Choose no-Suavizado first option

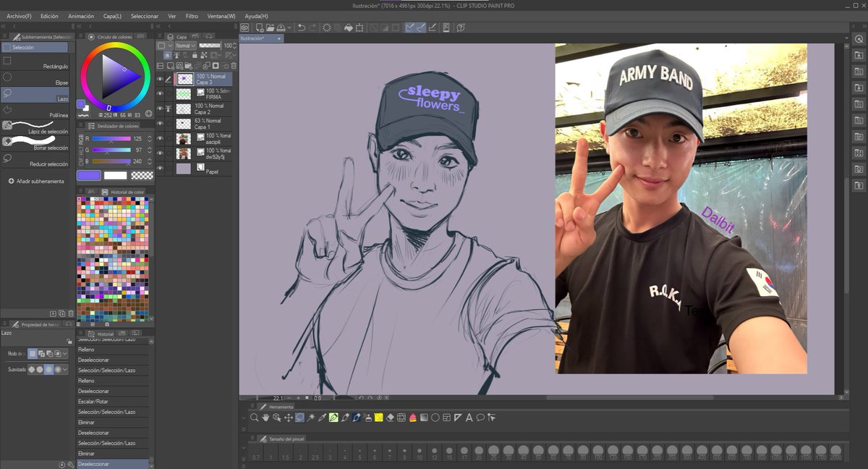click(31, 369)
